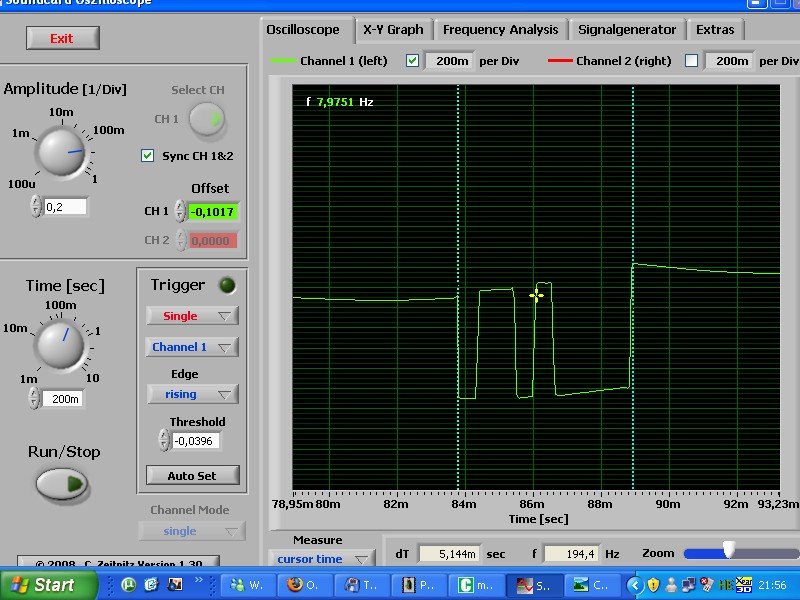Open the picture taskbar item C..

coord(591,585)
